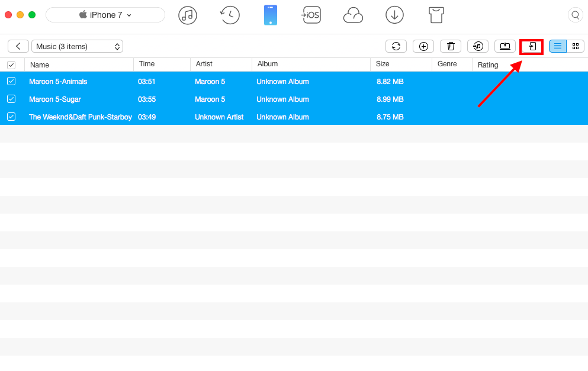Screen dimensions: 588x371
Task: Click the 8.75 MB size cell
Action: point(390,117)
